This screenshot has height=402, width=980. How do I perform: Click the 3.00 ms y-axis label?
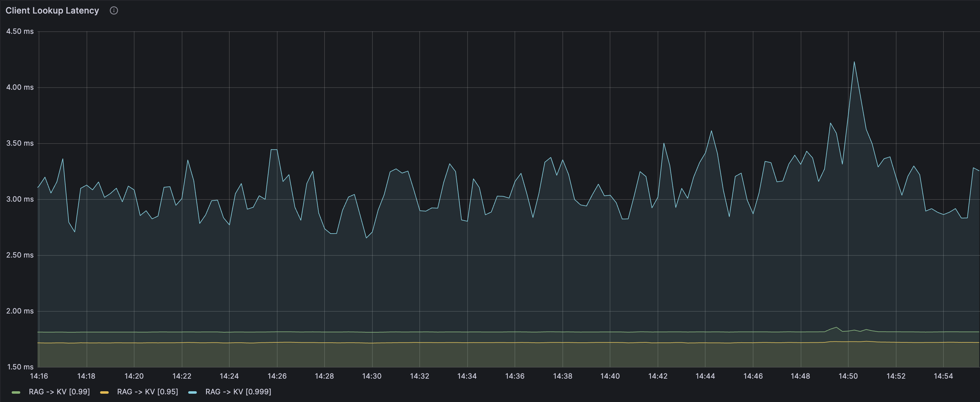click(20, 199)
